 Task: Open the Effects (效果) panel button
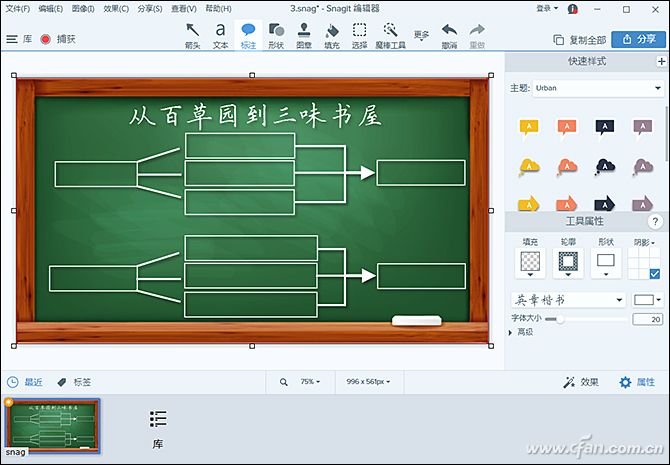click(581, 383)
